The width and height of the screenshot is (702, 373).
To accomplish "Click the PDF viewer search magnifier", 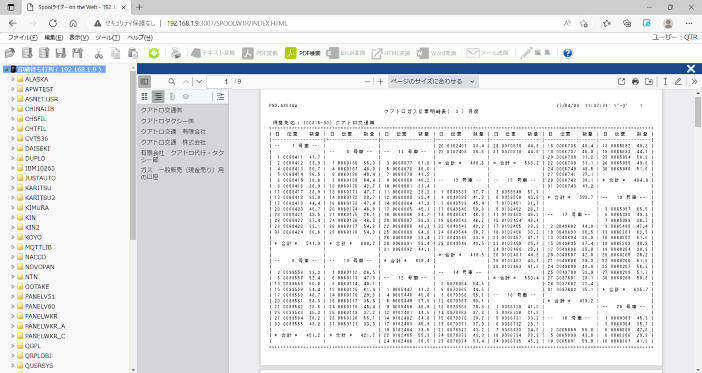I will point(171,81).
